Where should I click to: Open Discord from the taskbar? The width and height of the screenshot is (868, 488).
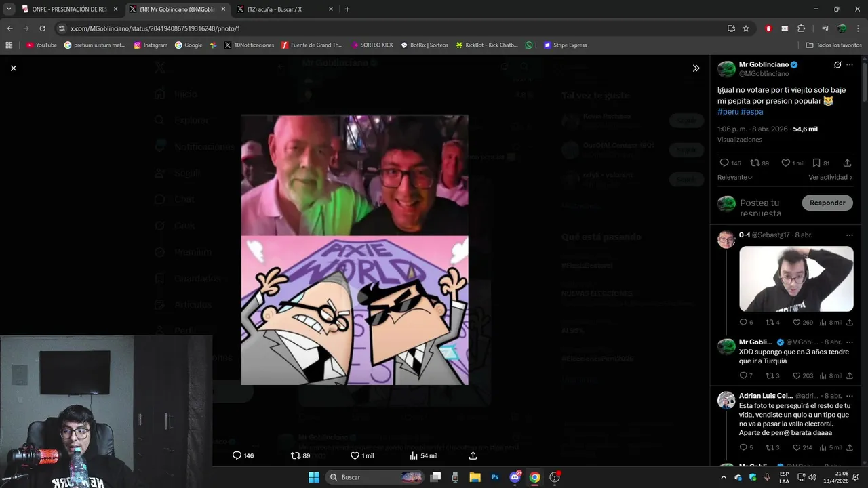515,477
